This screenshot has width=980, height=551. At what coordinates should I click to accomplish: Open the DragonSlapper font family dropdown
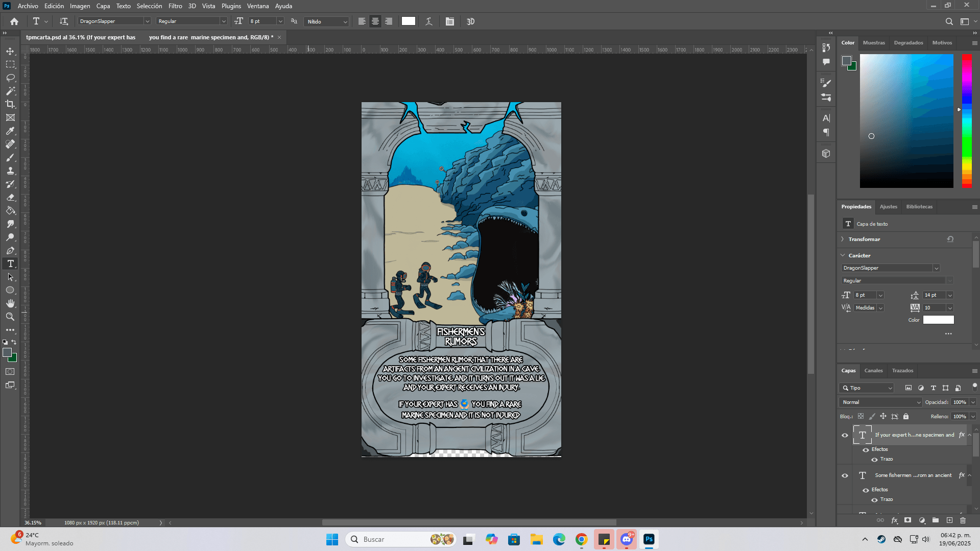147,21
